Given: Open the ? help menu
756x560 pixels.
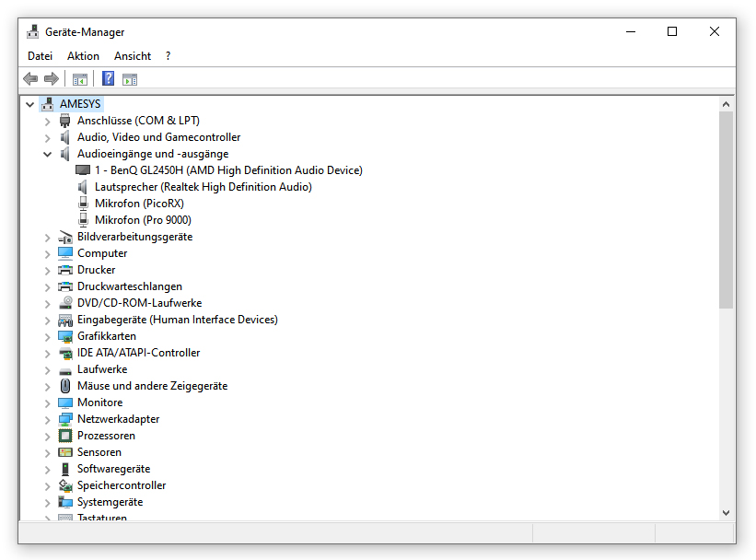Looking at the screenshot, I should (x=168, y=56).
